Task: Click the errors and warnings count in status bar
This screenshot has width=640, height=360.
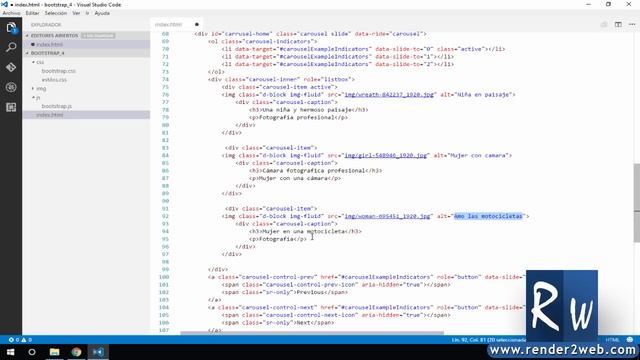Action: pos(20,340)
